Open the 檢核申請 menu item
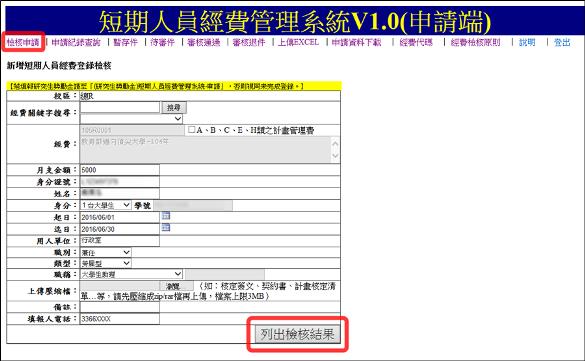585x361 pixels. click(x=23, y=42)
